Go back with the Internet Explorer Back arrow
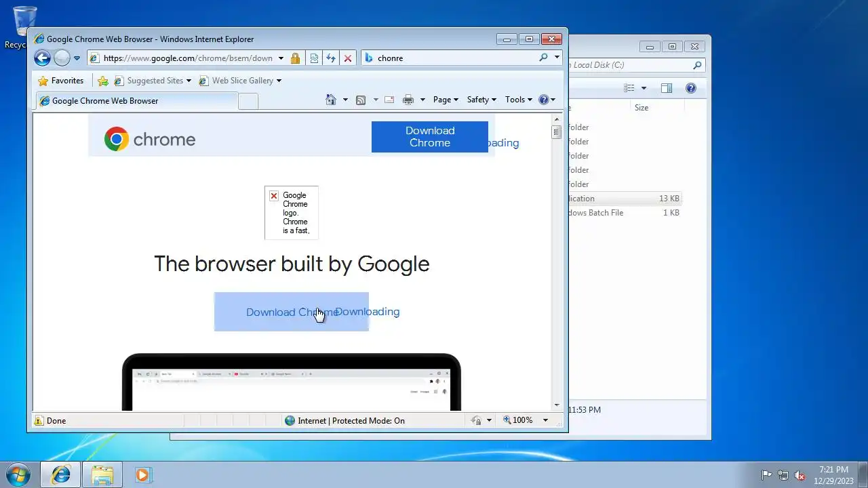 point(42,58)
